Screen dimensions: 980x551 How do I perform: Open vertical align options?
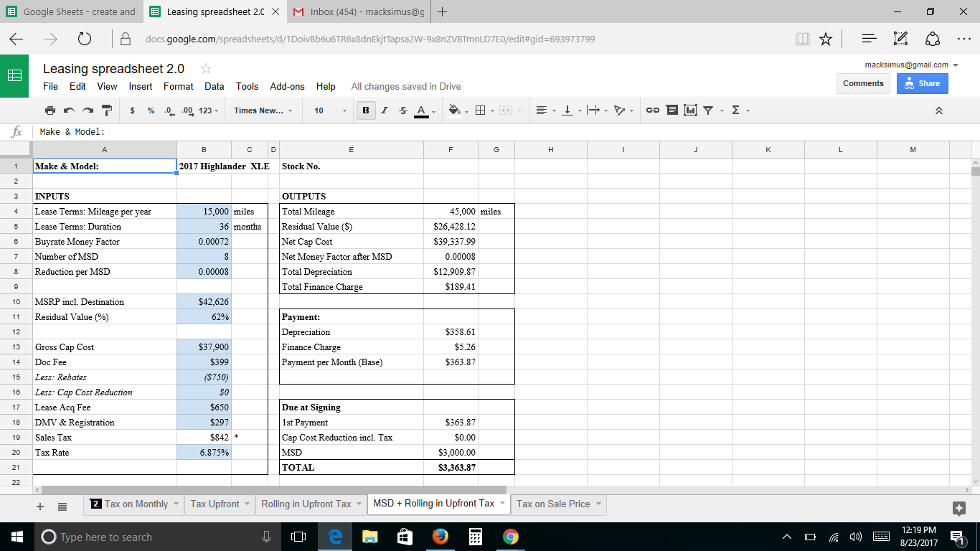click(x=571, y=110)
